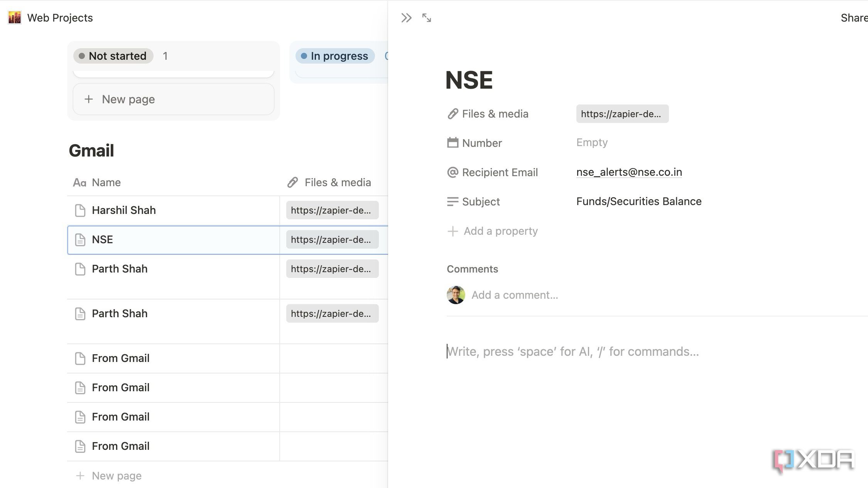The width and height of the screenshot is (868, 488).
Task: Click the page body Write prompt area
Action: 573,352
